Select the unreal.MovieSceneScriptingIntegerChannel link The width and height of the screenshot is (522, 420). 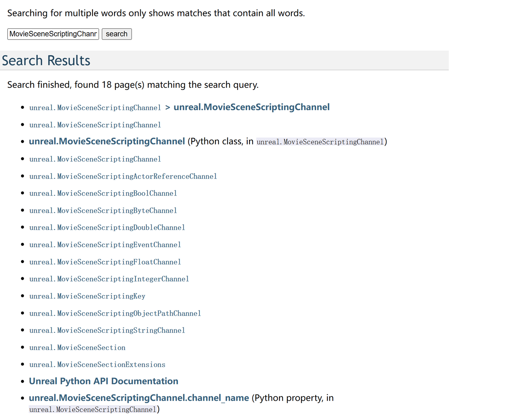[x=109, y=279]
